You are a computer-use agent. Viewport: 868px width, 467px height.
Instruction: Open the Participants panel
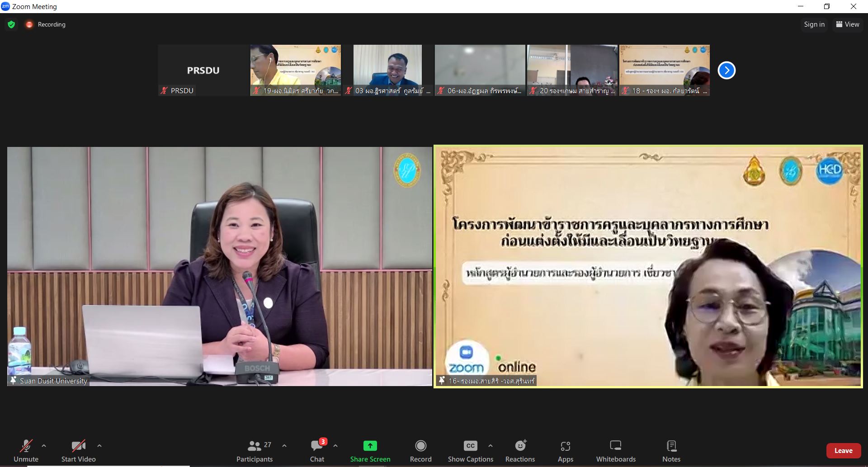click(255, 451)
